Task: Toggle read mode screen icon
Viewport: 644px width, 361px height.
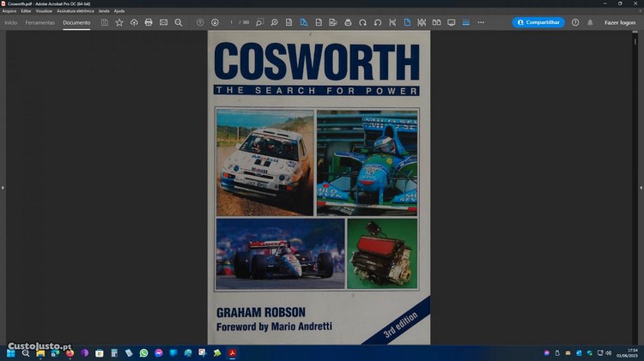Action: (x=451, y=22)
